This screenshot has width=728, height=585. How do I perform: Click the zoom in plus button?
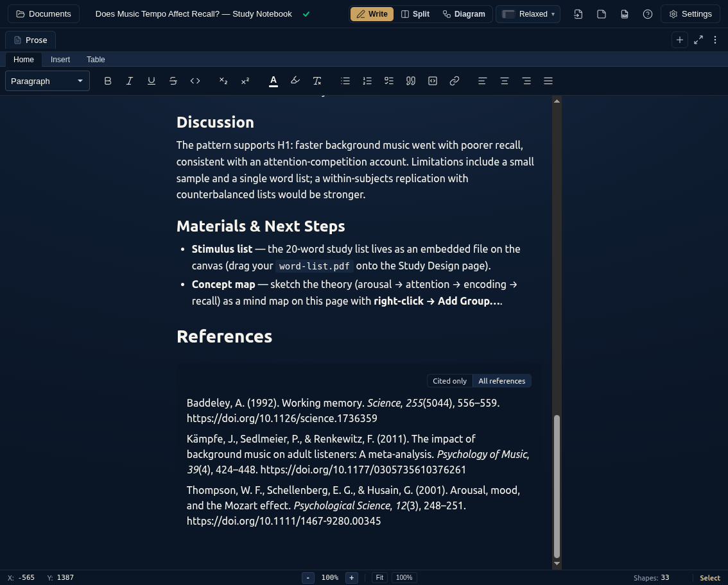tap(351, 577)
